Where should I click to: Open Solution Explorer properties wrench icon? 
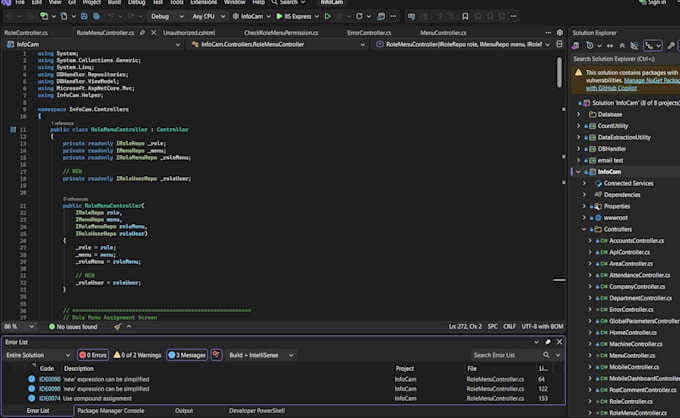click(671, 46)
